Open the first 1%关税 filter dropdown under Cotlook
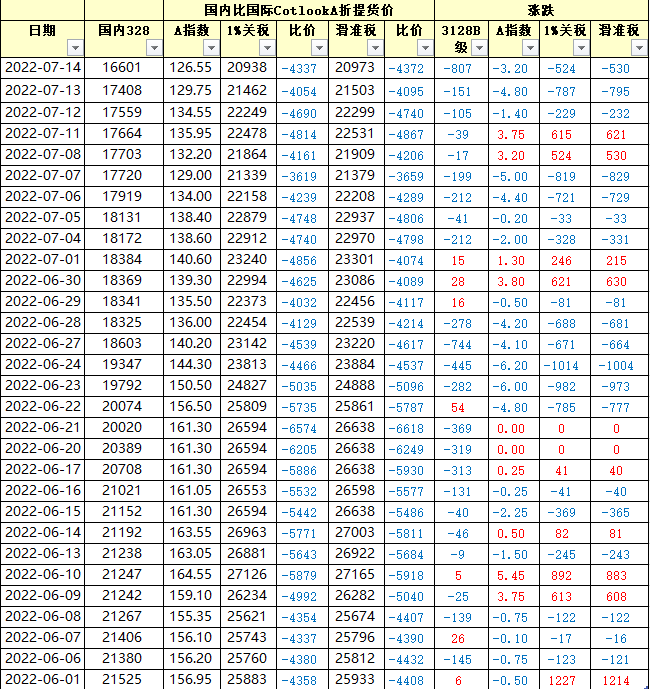650x689 pixels. [x=267, y=47]
